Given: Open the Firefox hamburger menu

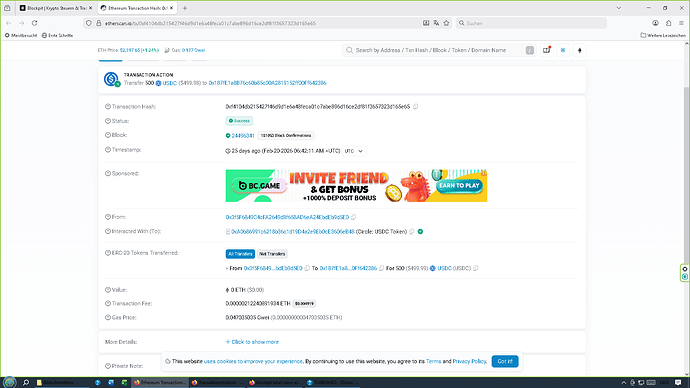Looking at the screenshot, I should click(681, 23).
